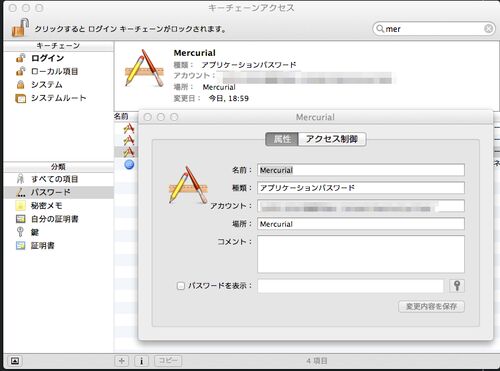This screenshot has height=371, width=500.
Task: Close the Mercurial dialog window
Action: (x=148, y=117)
